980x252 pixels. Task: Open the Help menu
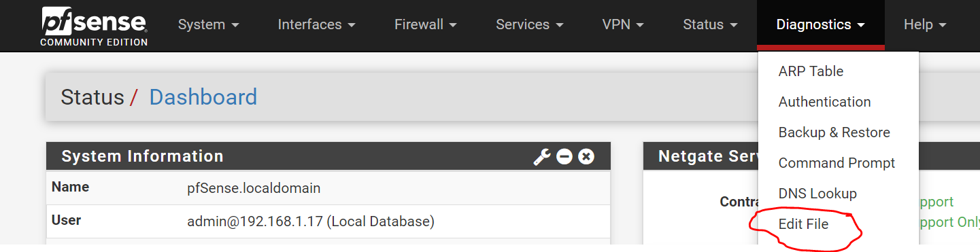(926, 24)
